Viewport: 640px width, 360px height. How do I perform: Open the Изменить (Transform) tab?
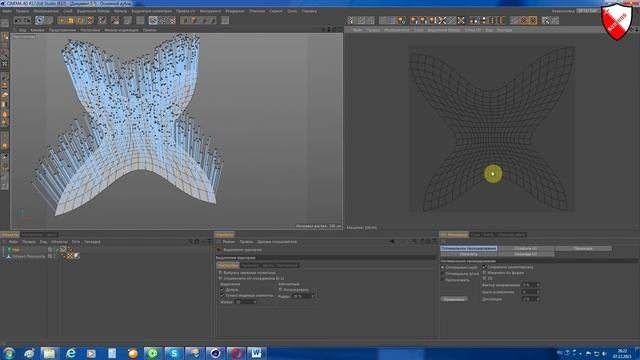[x=469, y=254]
